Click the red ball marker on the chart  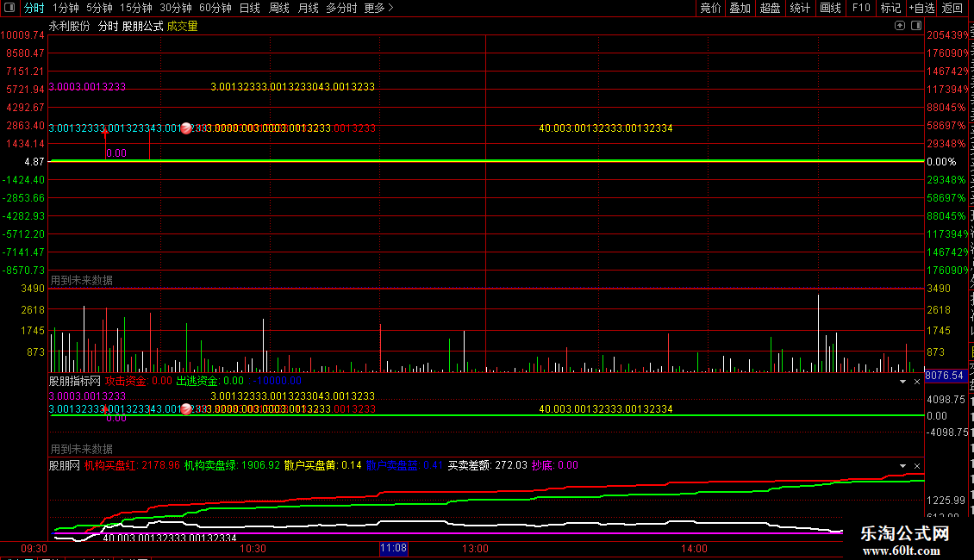point(185,128)
